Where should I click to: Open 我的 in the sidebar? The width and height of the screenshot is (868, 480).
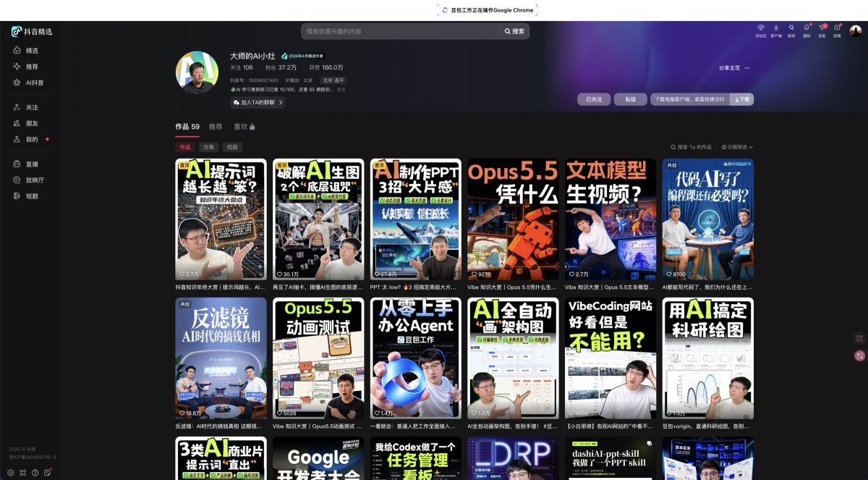click(26, 139)
